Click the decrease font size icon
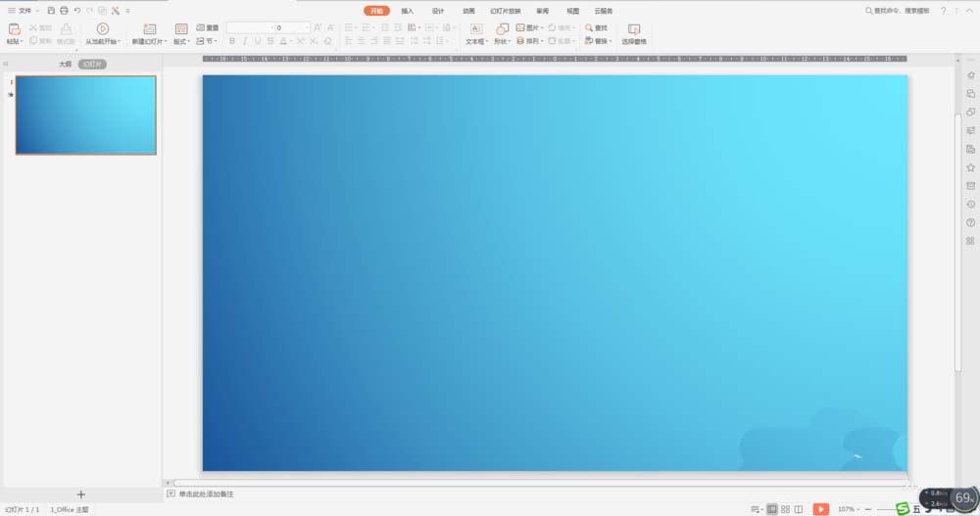Viewport: 980px width, 516px height. (x=330, y=27)
